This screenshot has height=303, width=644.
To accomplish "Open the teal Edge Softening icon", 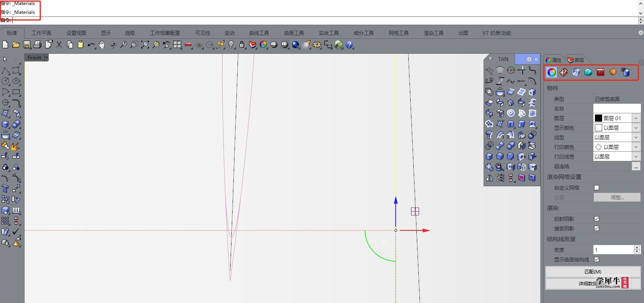I will (588, 72).
